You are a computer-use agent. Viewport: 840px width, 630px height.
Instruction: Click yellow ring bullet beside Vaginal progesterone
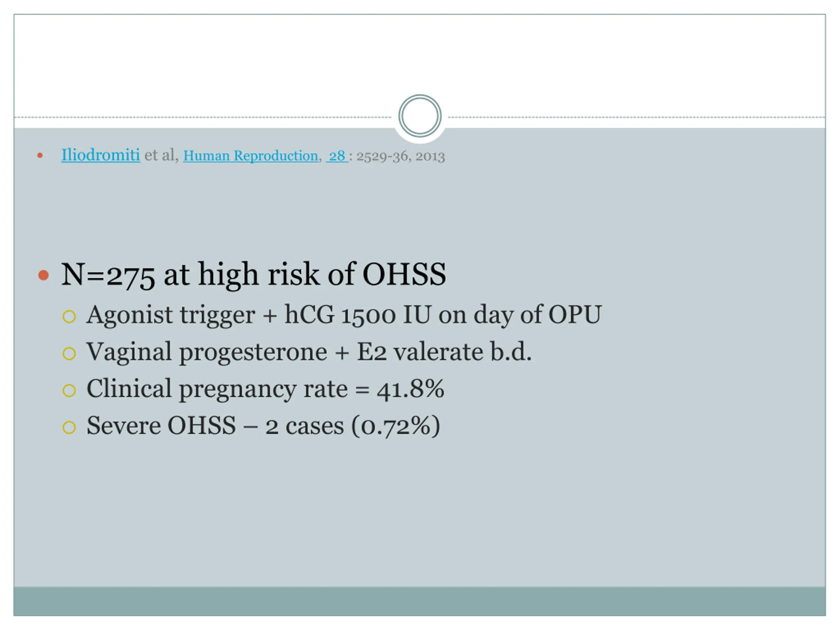tap(69, 353)
